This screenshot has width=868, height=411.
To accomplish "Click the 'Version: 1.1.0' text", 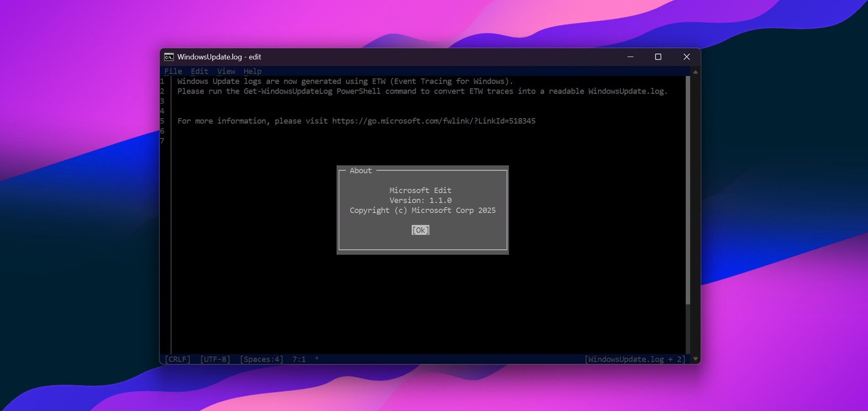I will pos(420,200).
